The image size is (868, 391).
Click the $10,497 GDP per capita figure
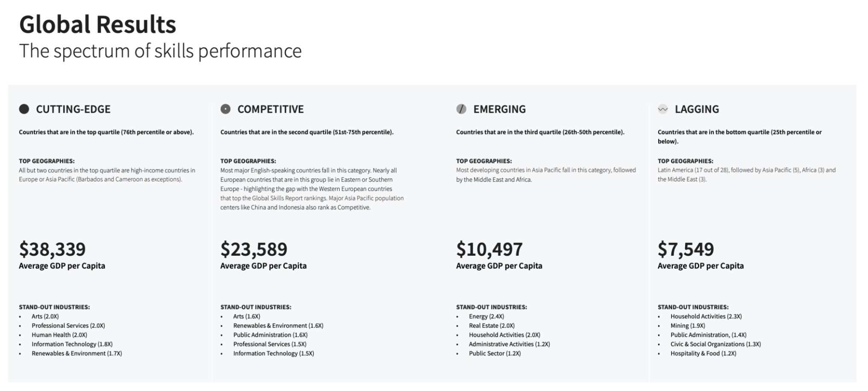[x=489, y=249]
